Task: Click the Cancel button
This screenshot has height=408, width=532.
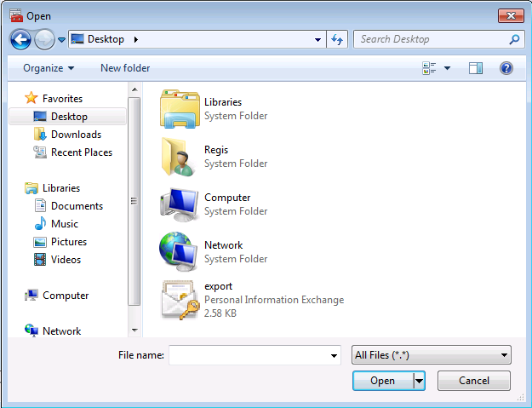Action: (x=473, y=381)
